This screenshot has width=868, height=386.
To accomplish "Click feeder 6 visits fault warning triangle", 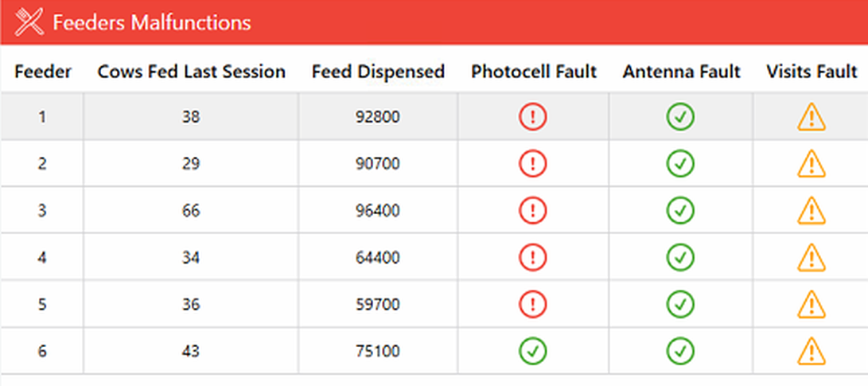I will click(812, 351).
